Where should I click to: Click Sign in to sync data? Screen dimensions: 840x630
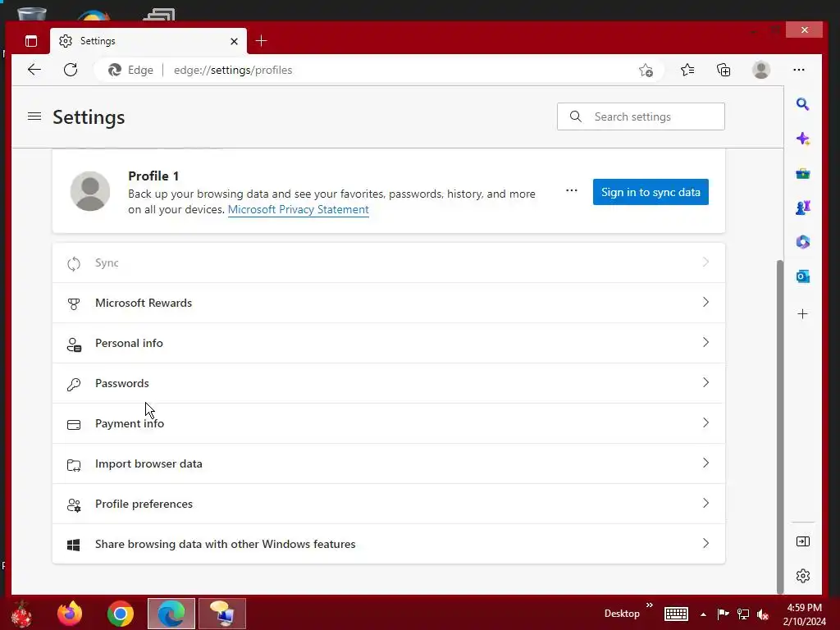click(x=651, y=192)
